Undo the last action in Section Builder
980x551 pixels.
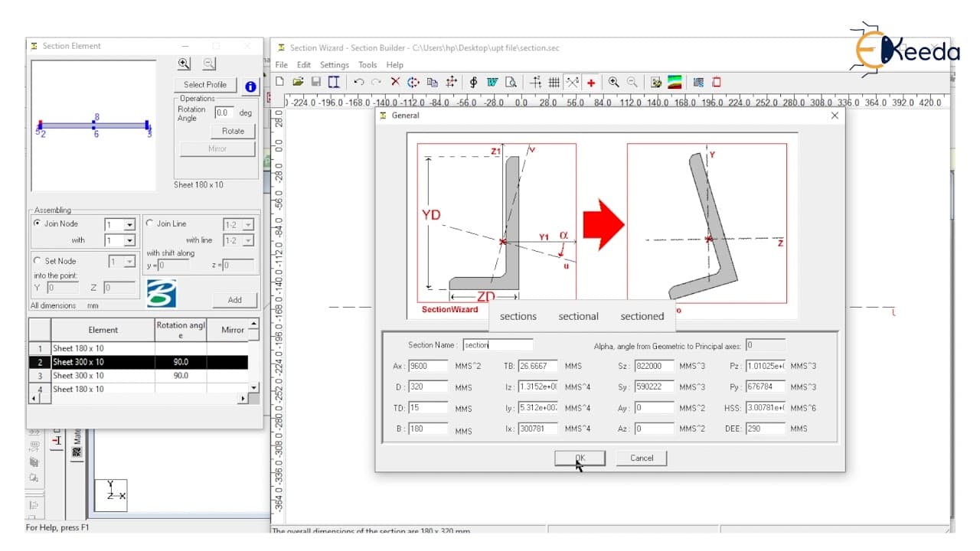(x=358, y=82)
